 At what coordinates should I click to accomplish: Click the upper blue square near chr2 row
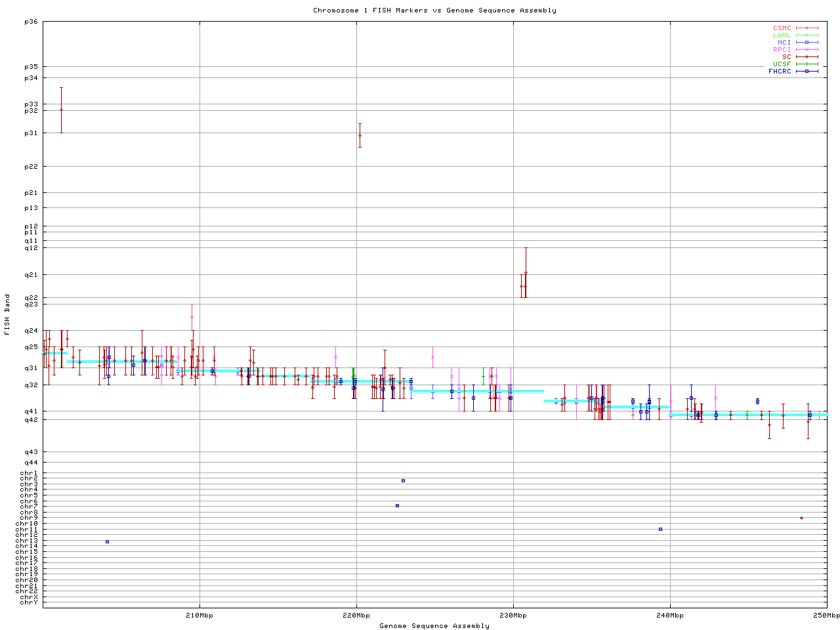coord(403,480)
